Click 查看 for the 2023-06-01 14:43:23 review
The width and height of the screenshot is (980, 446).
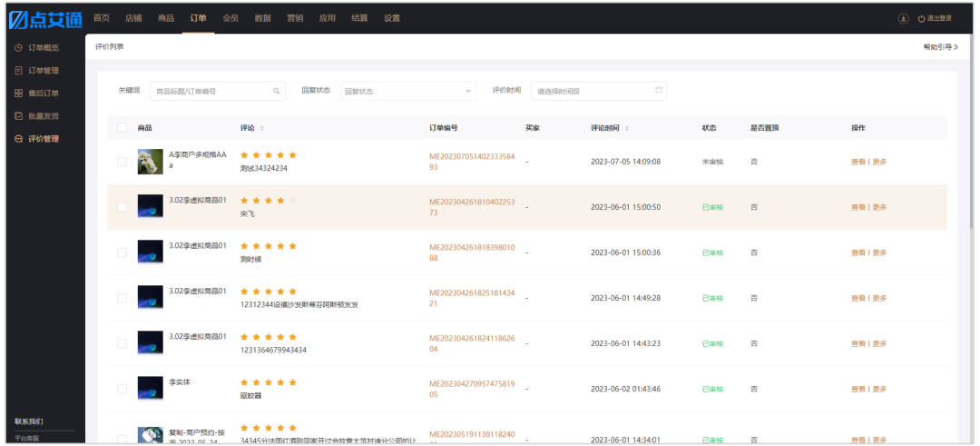[858, 343]
